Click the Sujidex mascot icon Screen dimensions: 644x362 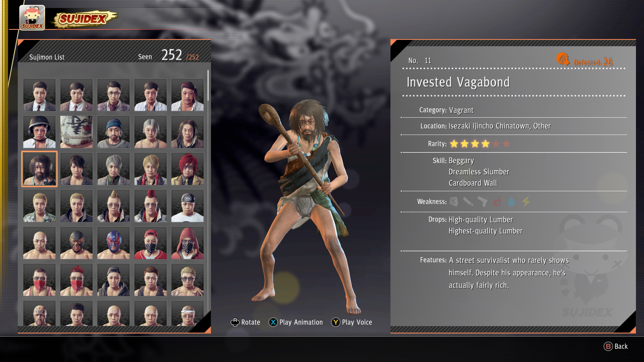point(32,17)
